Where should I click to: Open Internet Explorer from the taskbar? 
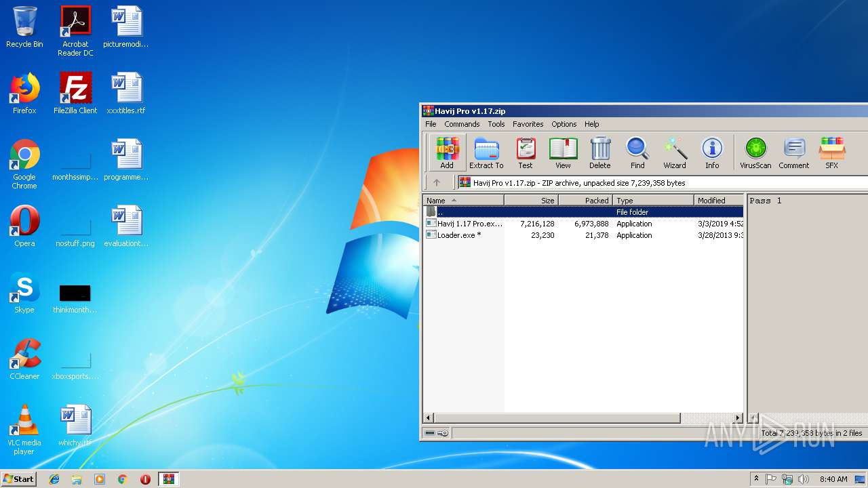[54, 479]
